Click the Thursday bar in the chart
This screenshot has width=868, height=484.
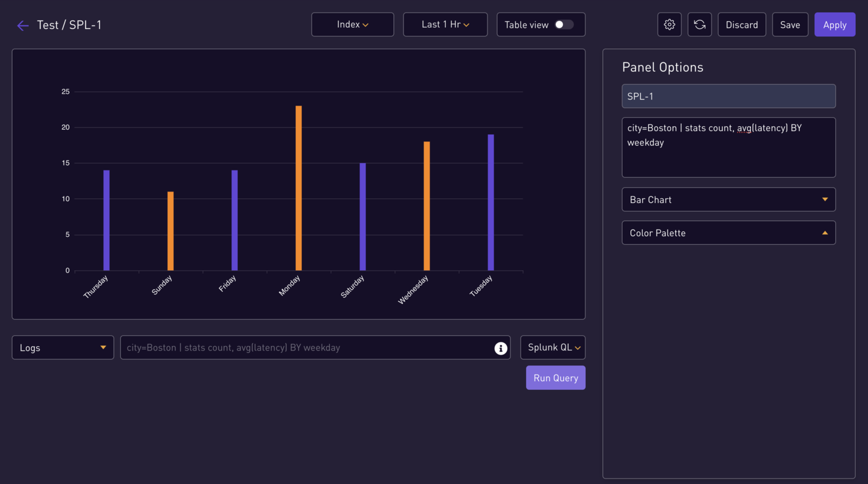tap(106, 221)
